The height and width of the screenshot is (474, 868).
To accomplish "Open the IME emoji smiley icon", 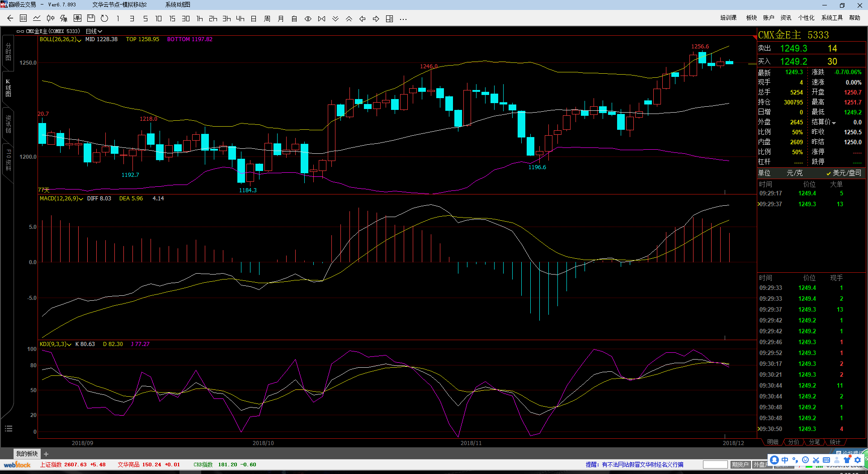I will pyautogui.click(x=805, y=460).
